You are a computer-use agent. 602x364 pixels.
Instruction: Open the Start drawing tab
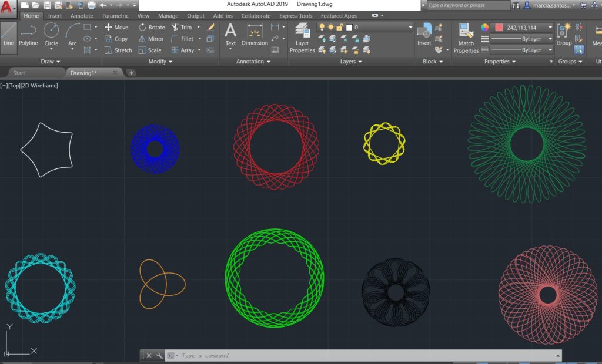point(19,73)
